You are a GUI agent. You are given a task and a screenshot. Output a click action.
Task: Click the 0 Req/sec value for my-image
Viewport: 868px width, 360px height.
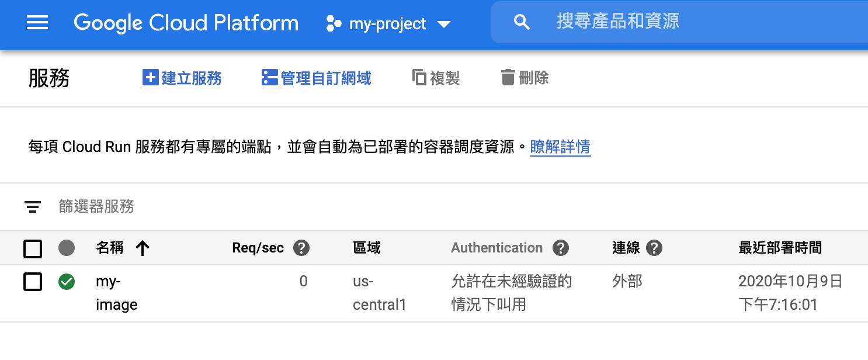tap(303, 282)
